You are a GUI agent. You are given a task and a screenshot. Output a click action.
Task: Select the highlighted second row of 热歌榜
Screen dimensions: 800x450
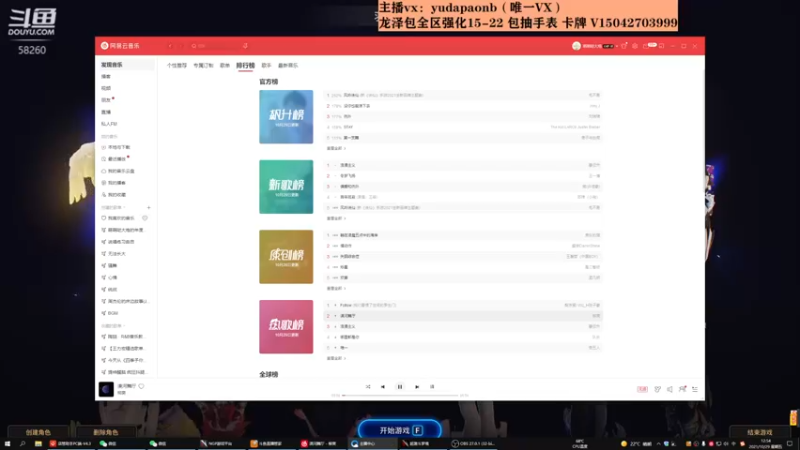[x=463, y=316]
